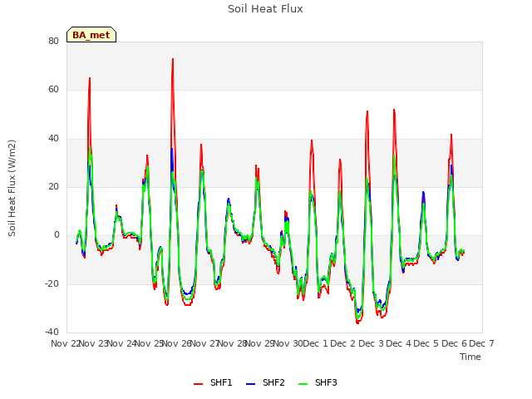The width and height of the screenshot is (532, 399).
Task: Toggle the SHF3 legend entry
Action: pyautogui.click(x=318, y=382)
